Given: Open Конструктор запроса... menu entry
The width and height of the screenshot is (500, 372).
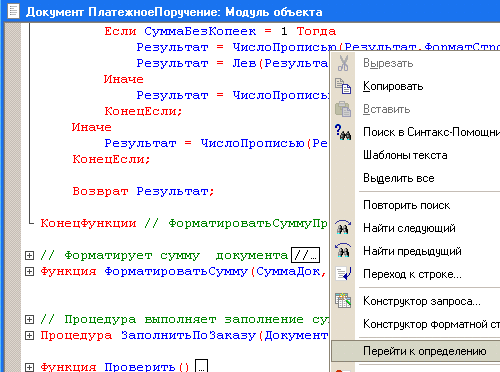Looking at the screenshot, I should point(422,301).
